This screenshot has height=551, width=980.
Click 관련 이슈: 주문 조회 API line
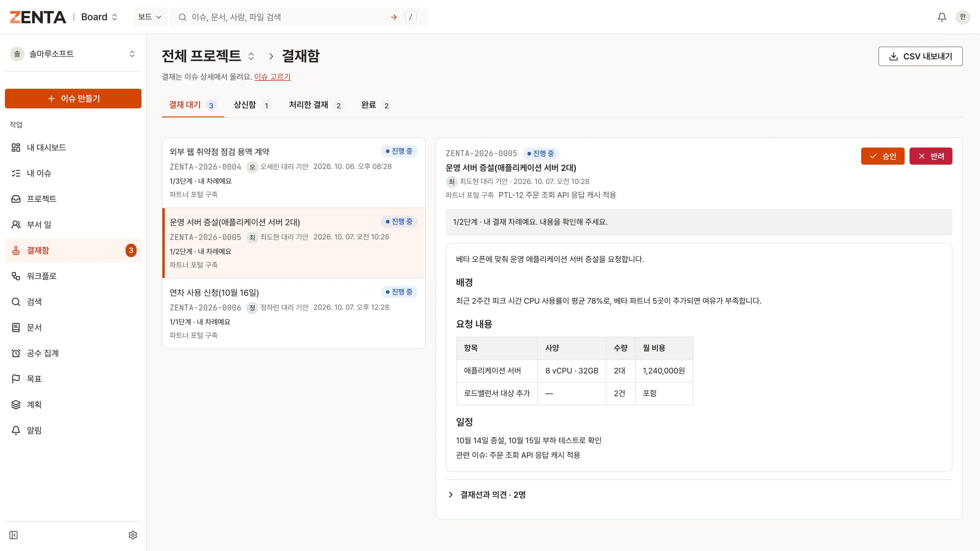tap(518, 455)
